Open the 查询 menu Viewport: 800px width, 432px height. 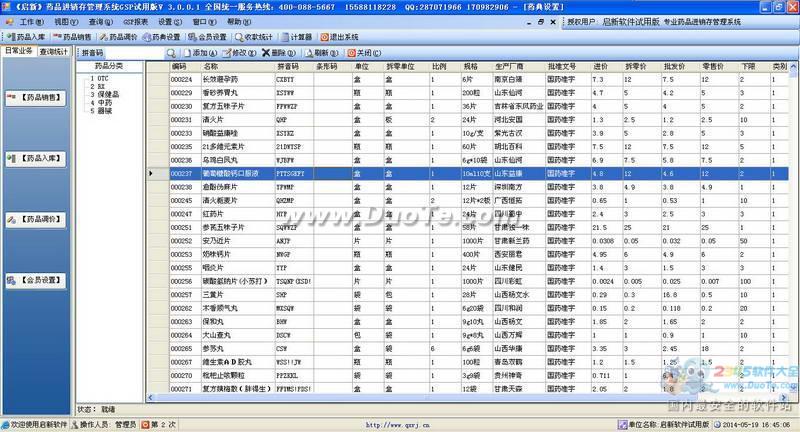101,22
